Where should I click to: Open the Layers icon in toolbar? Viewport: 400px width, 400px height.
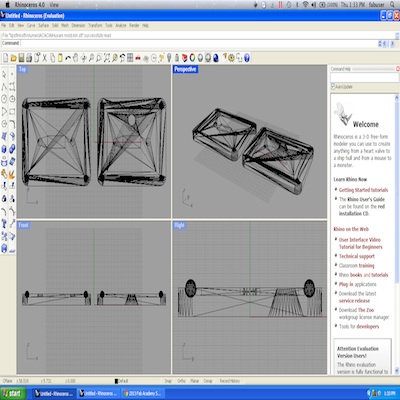pyautogui.click(x=184, y=58)
